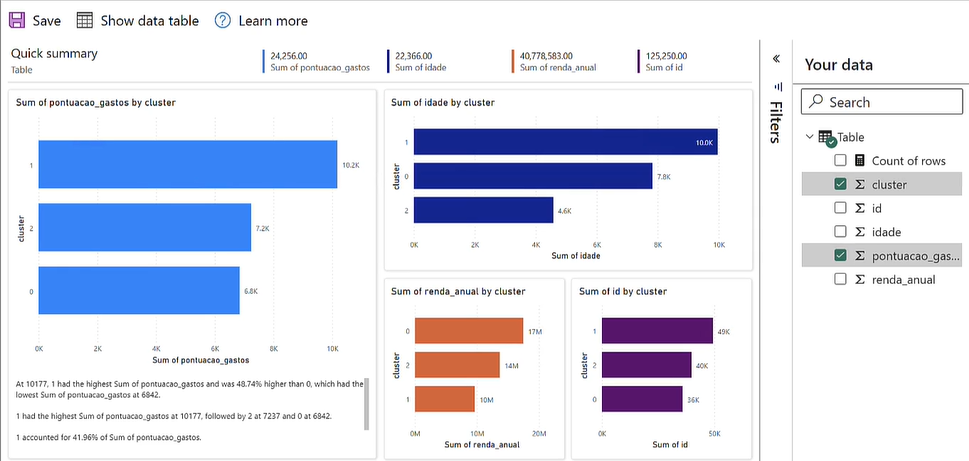Click the insights text scrollbar in pontuacao_gastos chart
Image resolution: width=969 pixels, height=461 pixels.
(x=366, y=404)
